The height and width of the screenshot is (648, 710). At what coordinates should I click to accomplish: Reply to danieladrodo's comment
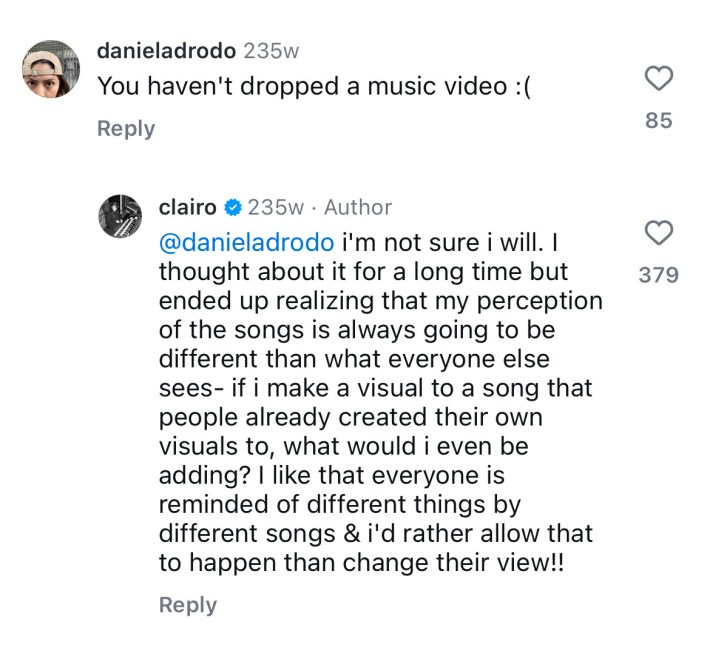126,129
